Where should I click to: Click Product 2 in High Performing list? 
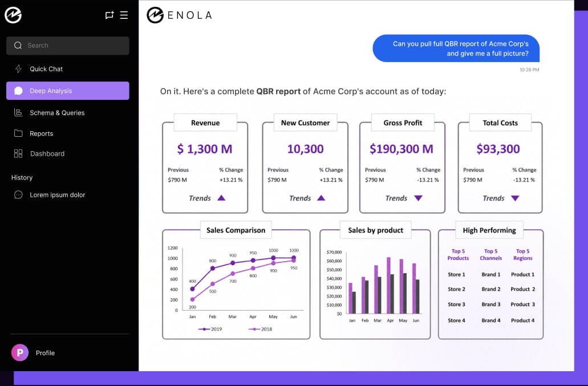(x=523, y=289)
